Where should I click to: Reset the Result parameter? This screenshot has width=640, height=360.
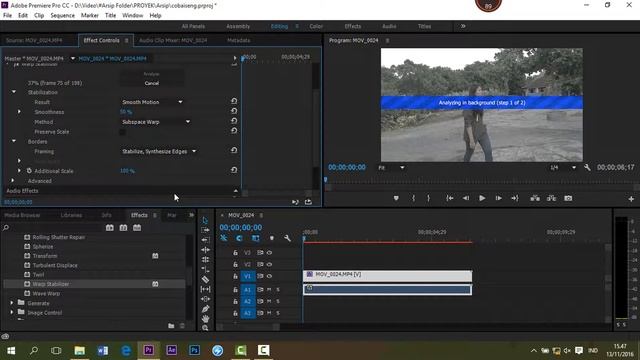click(234, 101)
